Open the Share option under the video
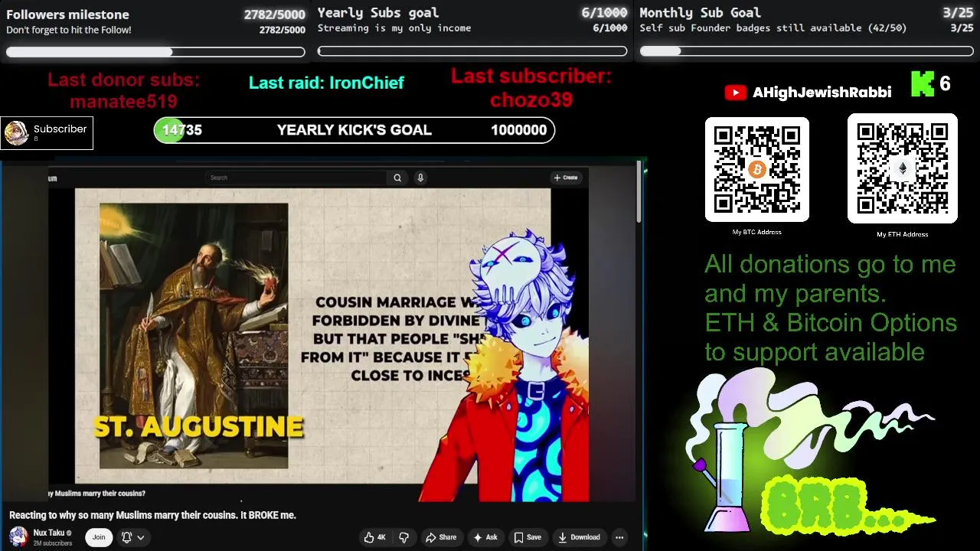Viewport: 980px width, 551px height. click(x=441, y=537)
